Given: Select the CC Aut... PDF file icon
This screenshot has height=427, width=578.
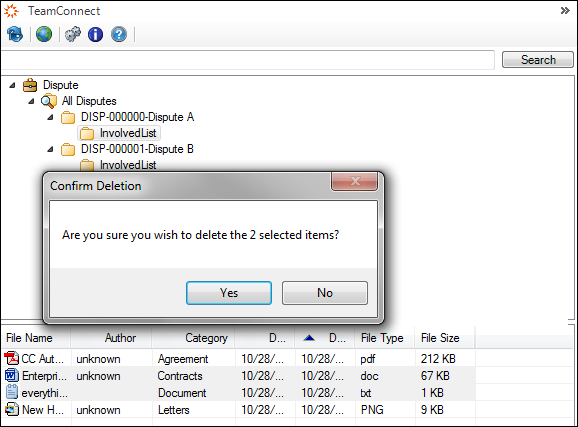Looking at the screenshot, I should point(11,358).
